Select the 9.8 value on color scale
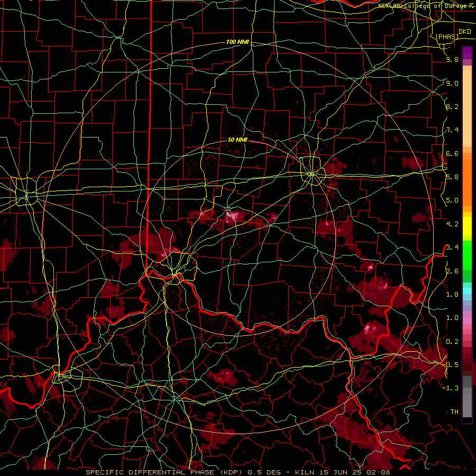The width and height of the screenshot is (476, 476). pos(452,60)
